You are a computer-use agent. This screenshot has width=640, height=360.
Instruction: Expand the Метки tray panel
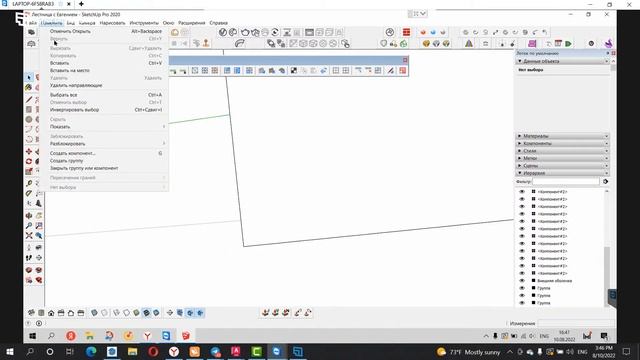coord(563,158)
